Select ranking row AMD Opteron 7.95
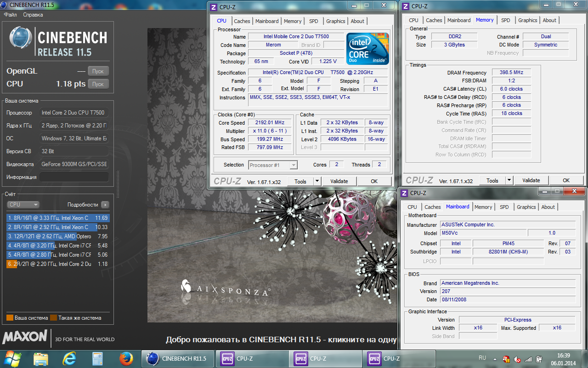 point(58,236)
